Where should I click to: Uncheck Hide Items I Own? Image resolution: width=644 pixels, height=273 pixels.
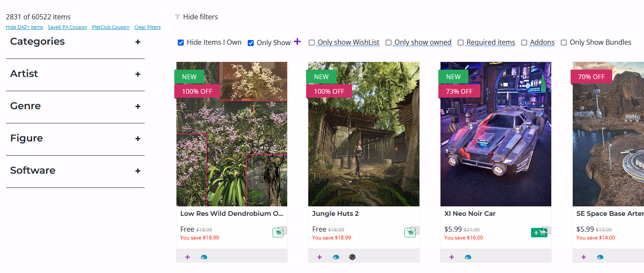click(x=181, y=43)
